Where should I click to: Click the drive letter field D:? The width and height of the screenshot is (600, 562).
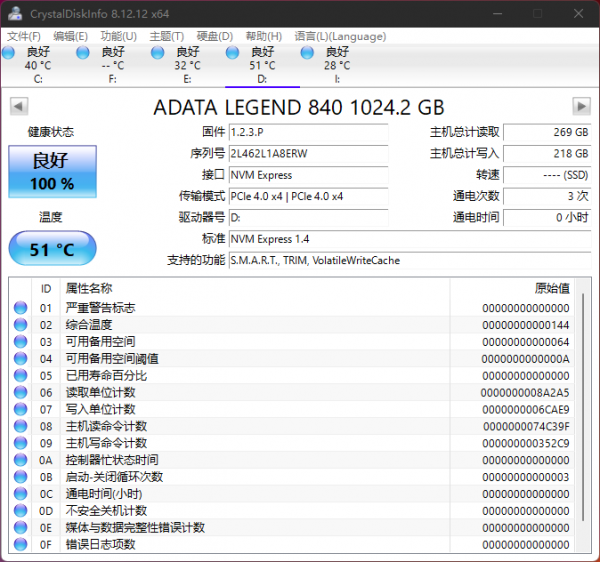point(308,218)
